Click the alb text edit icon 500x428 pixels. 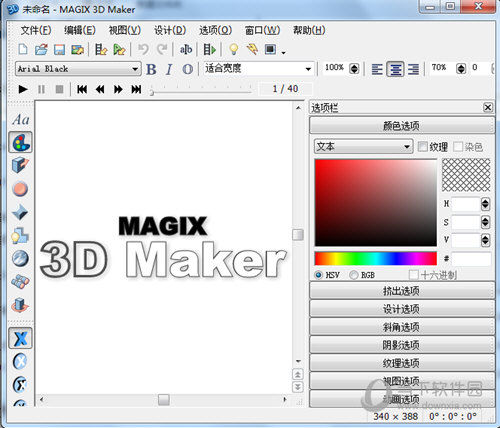186,50
